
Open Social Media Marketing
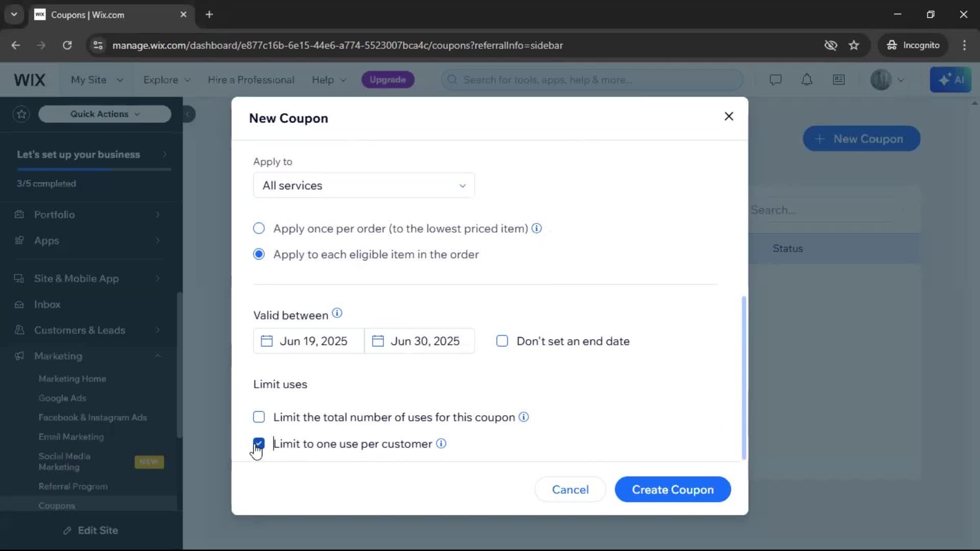tap(64, 461)
